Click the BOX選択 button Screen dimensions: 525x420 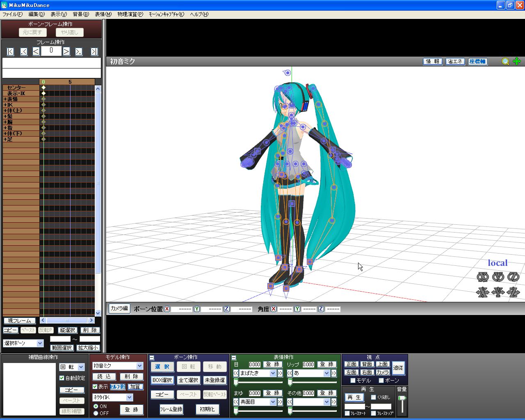coord(162,380)
